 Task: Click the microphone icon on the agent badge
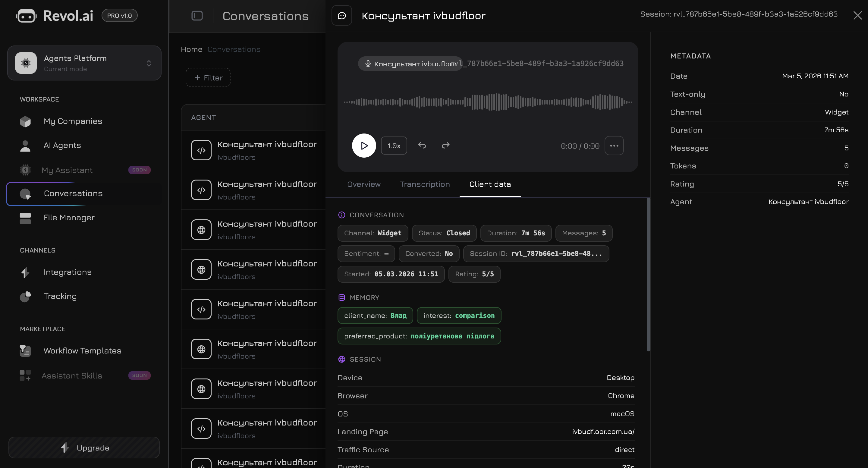point(368,63)
